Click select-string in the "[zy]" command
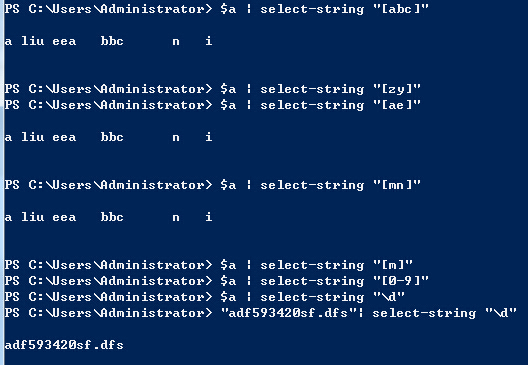This screenshot has height=365, width=528. tap(312, 89)
